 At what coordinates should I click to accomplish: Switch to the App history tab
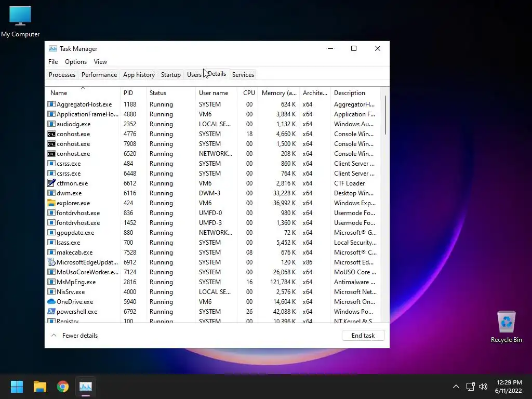(x=139, y=75)
